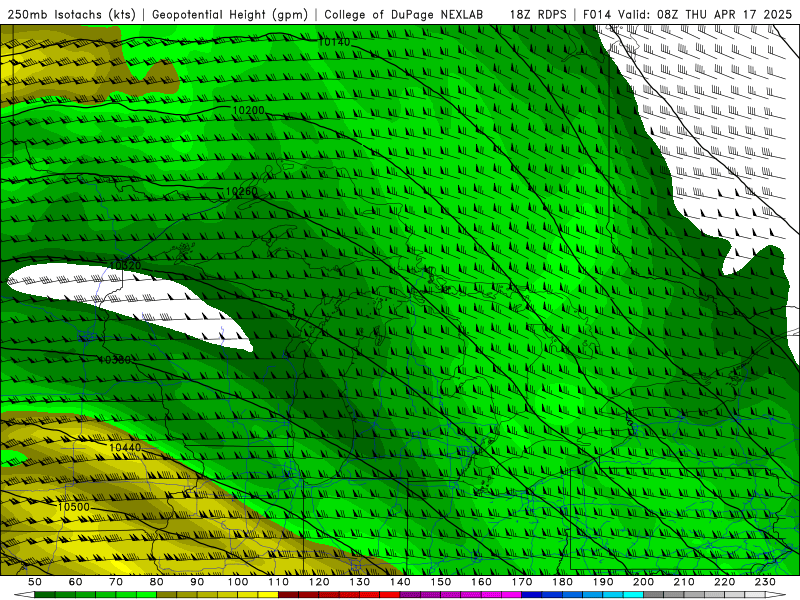
Task: Click the 10200 height contour label
Action: [248, 110]
